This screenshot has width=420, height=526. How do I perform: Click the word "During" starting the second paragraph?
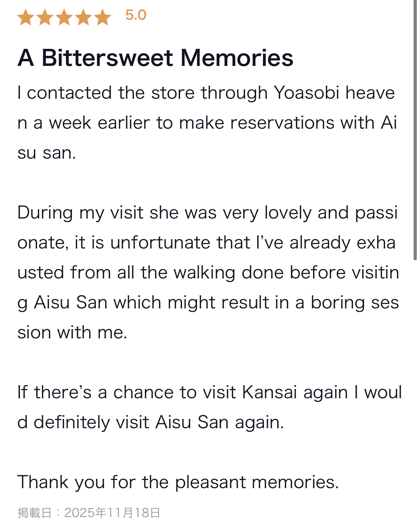(x=45, y=213)
